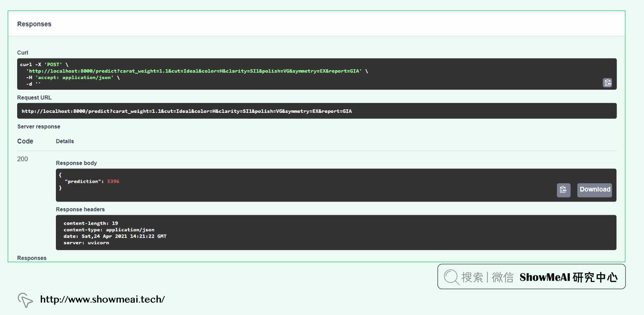The image size is (644, 315).
Task: Select the Request URL text box
Action: tap(317, 111)
